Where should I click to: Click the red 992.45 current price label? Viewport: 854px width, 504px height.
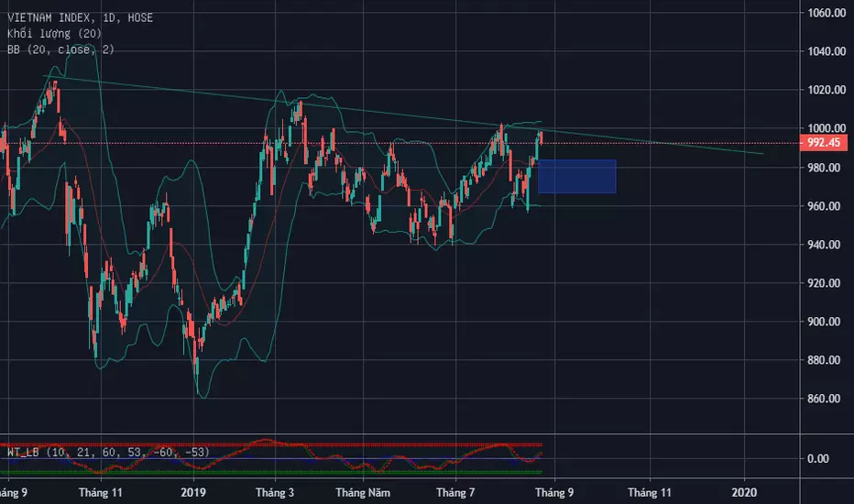(x=827, y=143)
